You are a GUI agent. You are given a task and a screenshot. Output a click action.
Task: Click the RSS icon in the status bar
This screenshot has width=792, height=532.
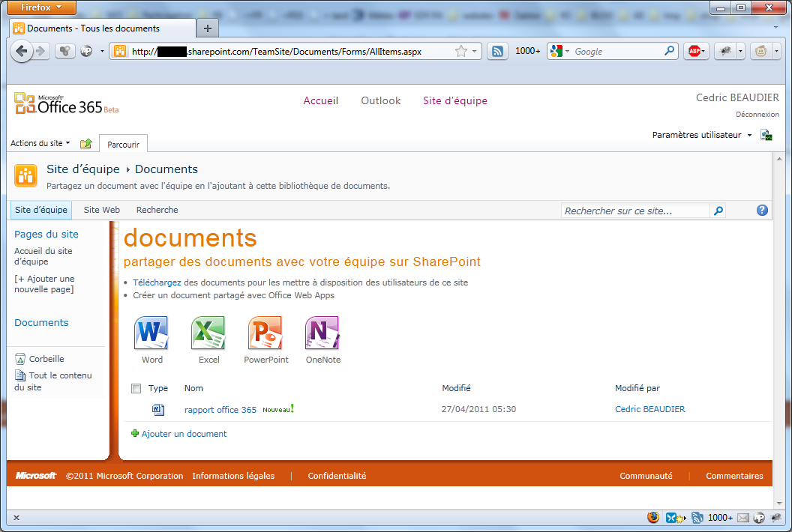tap(697, 517)
